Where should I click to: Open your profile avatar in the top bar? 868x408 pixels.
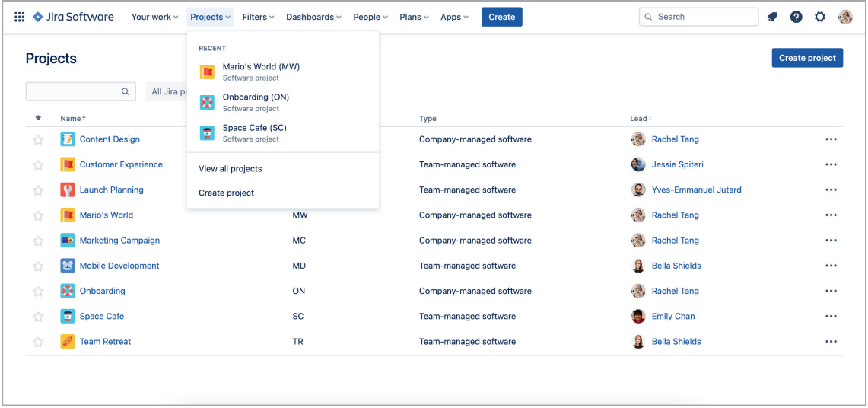[845, 18]
